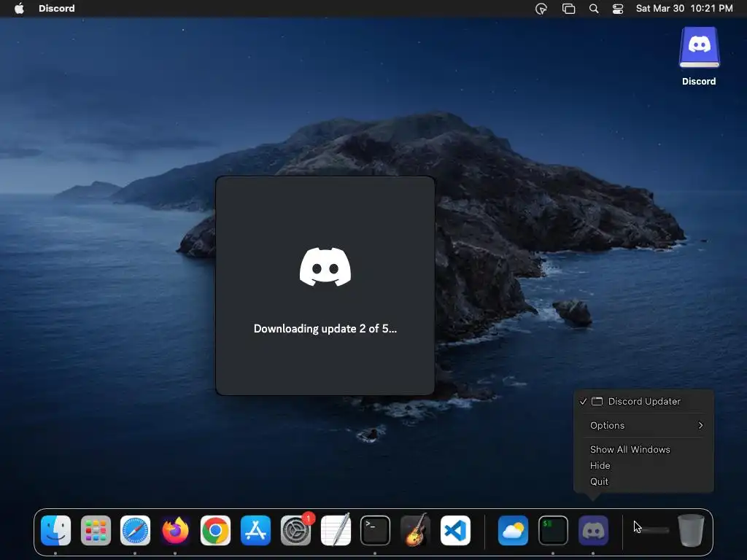Open System Settings with badge
This screenshot has width=747, height=560.
pyautogui.click(x=295, y=531)
